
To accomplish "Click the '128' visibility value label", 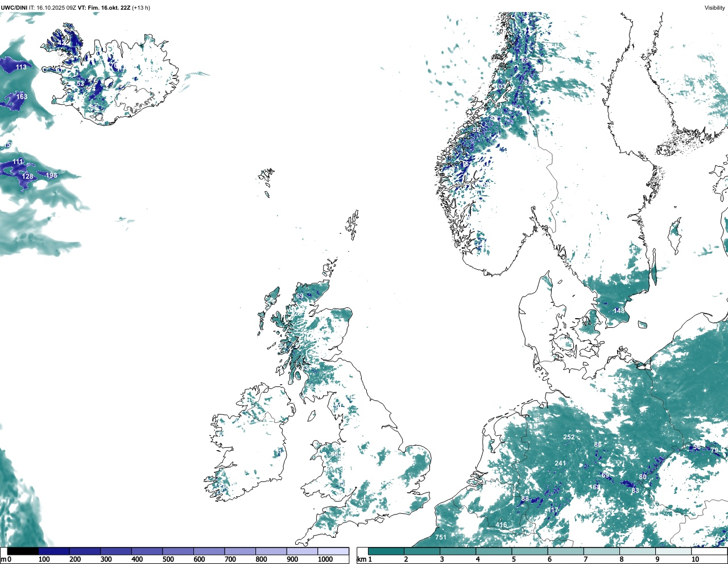I will [27, 176].
